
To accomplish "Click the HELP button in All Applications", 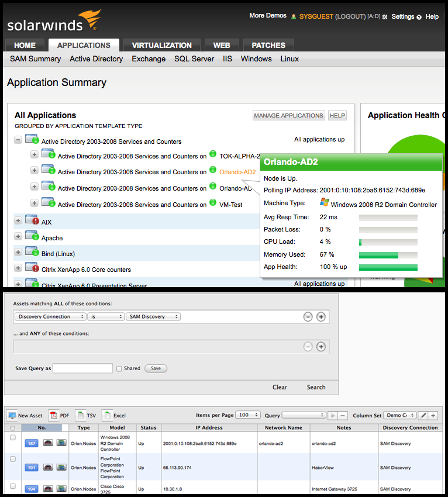I will coord(337,116).
